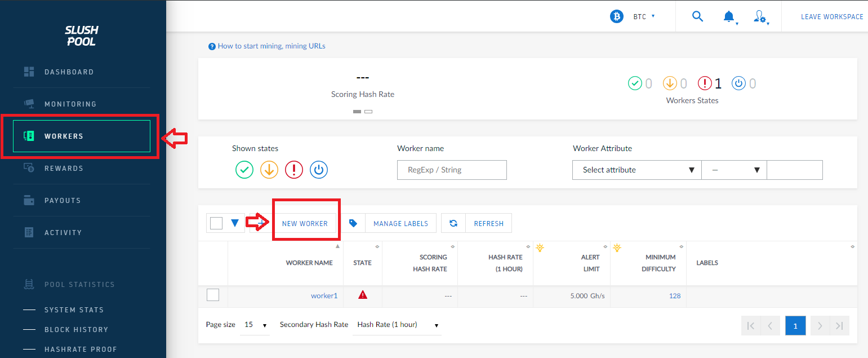Image resolution: width=868 pixels, height=358 pixels.
Task: Click second Scoring Hash Rate slide indicator
Action: tap(368, 112)
